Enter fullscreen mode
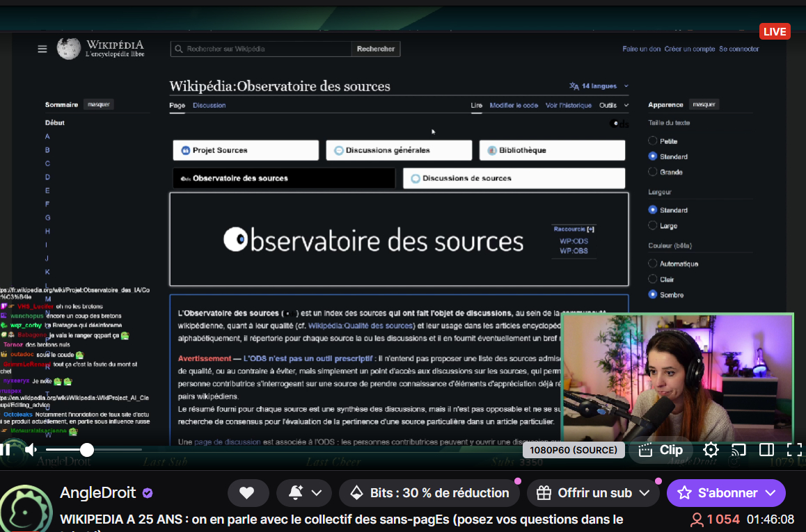This screenshot has height=532, width=806. (x=794, y=450)
